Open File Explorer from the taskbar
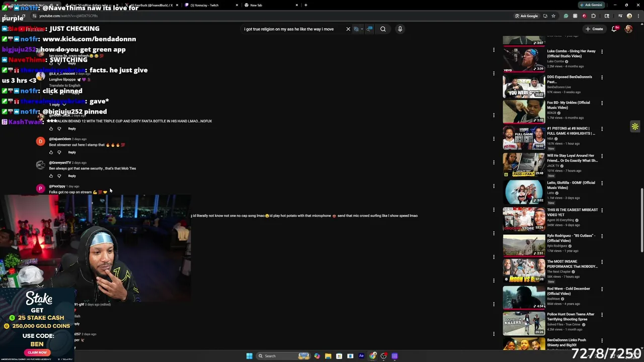 pyautogui.click(x=328, y=356)
